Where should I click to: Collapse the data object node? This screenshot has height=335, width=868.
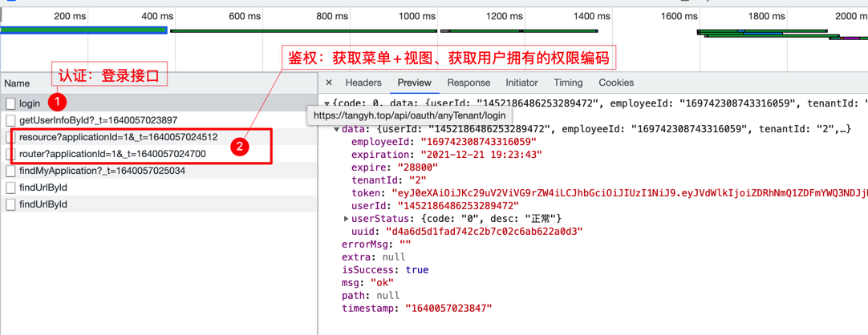(x=336, y=129)
